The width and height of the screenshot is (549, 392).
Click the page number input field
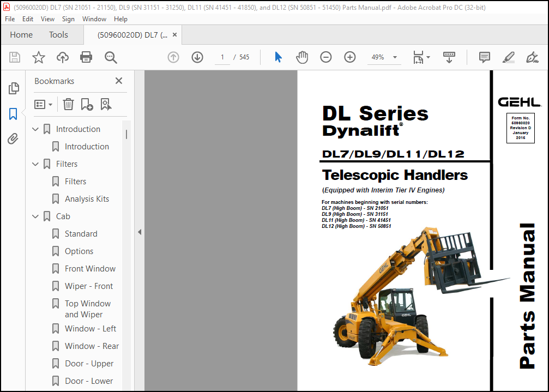click(x=222, y=57)
